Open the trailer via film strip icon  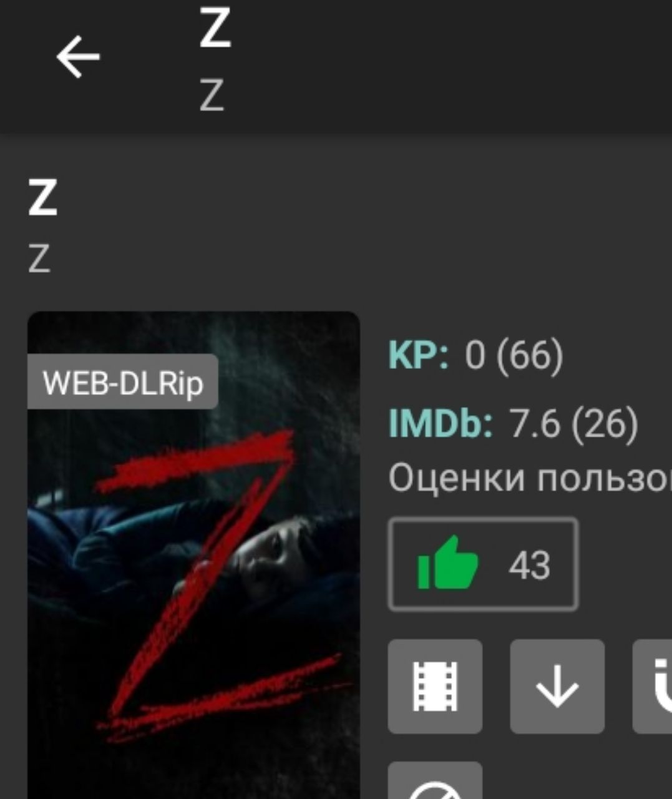pyautogui.click(x=435, y=686)
